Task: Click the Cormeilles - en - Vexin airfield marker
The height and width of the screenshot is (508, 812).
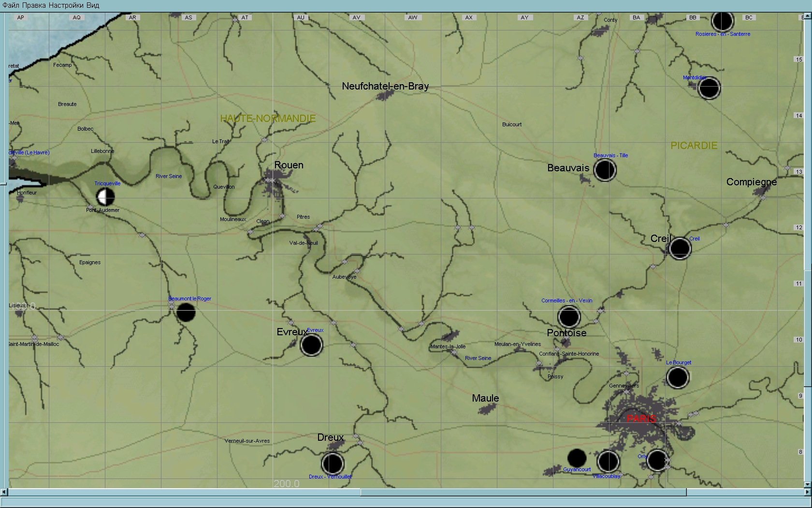Action: click(x=569, y=317)
